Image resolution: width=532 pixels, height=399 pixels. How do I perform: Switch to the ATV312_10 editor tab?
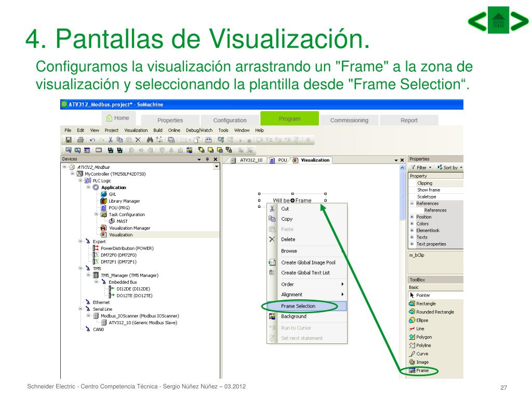coord(248,160)
